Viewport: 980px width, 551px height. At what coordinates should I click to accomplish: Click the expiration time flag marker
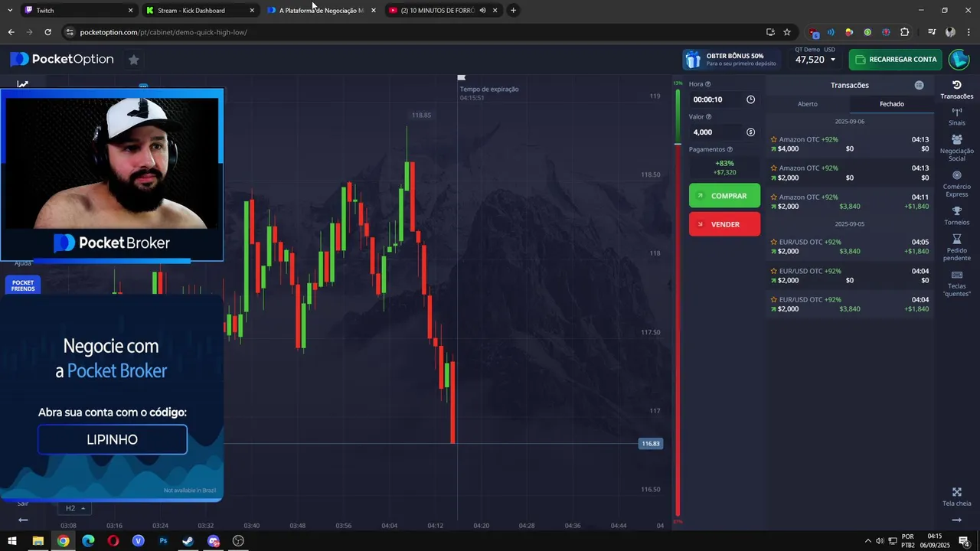click(x=461, y=77)
